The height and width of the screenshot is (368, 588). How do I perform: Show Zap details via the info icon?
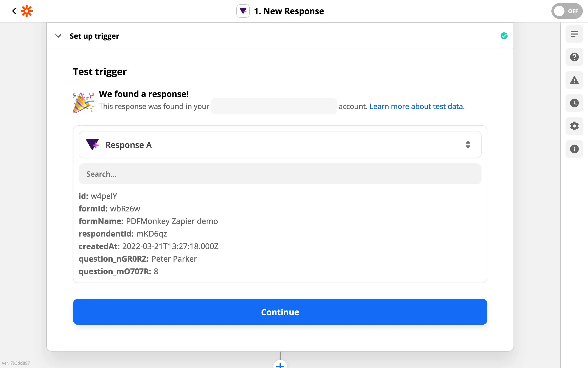coord(574,149)
